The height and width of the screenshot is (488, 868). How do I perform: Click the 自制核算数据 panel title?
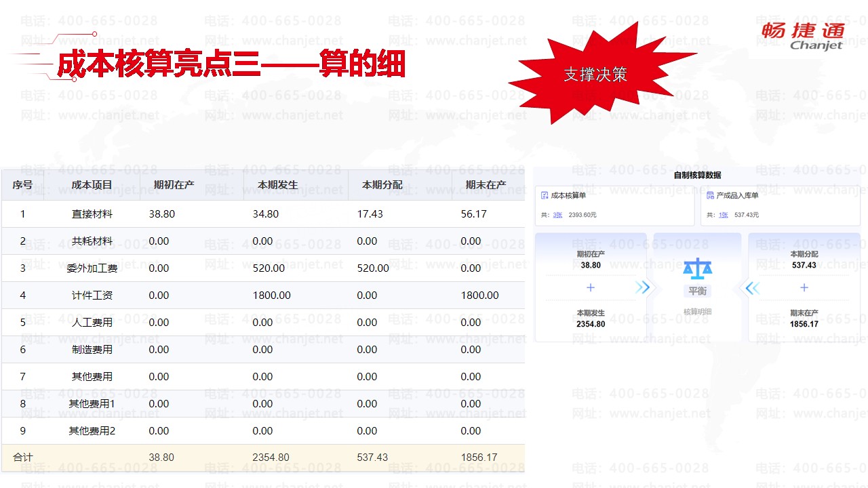pos(697,175)
